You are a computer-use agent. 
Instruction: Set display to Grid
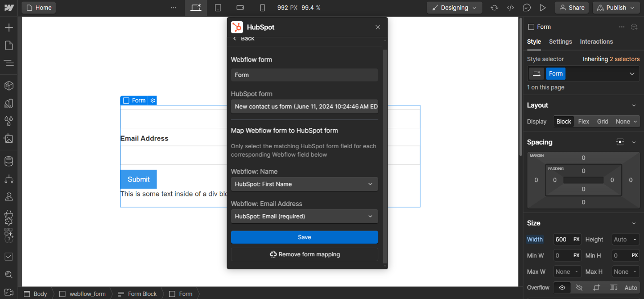pyautogui.click(x=603, y=122)
